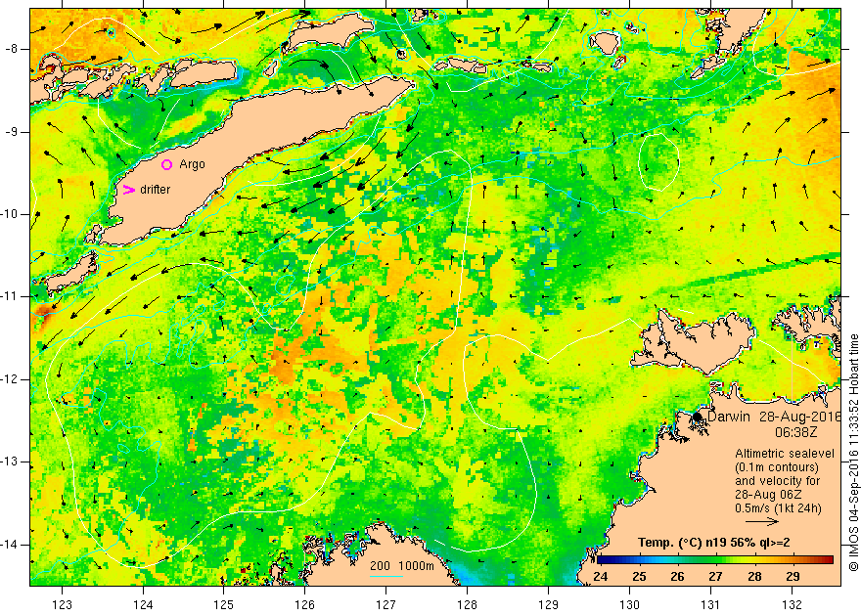Click the cyan 200 1000m depth line sample

[386, 576]
